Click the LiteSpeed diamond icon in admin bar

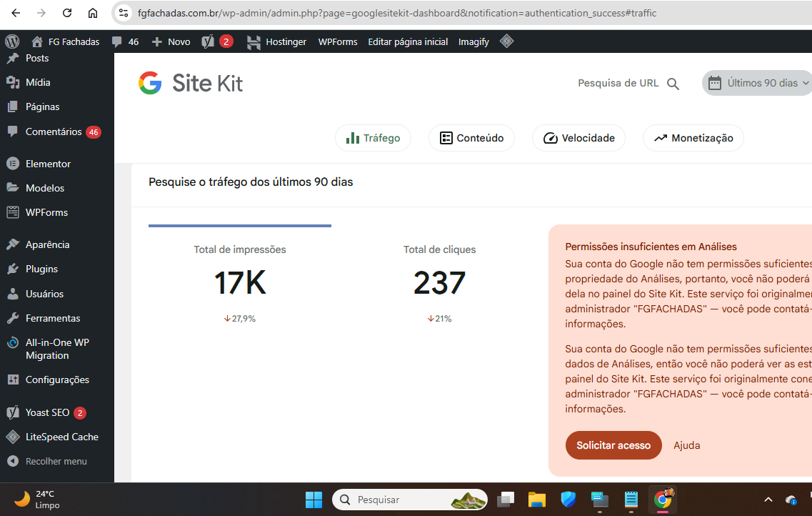[506, 41]
